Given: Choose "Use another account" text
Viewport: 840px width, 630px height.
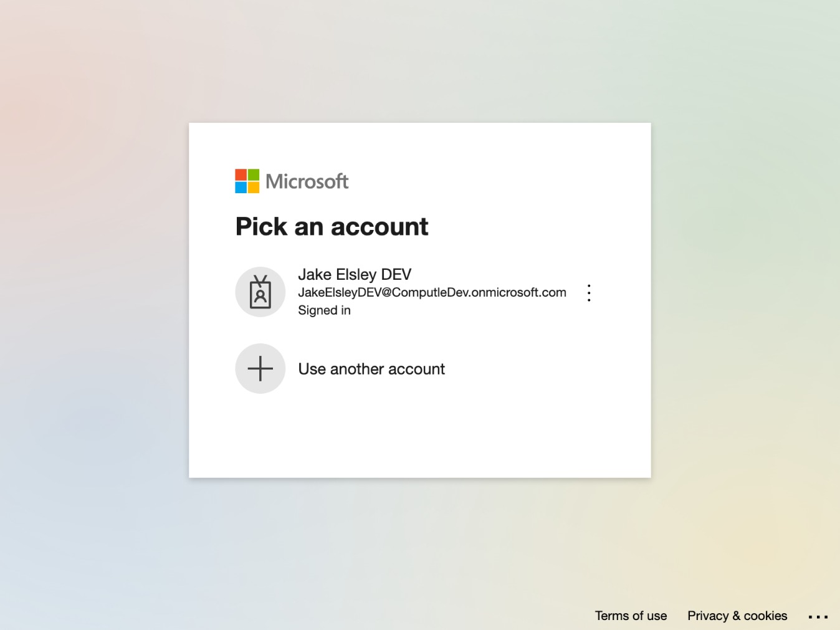Looking at the screenshot, I should (x=371, y=369).
